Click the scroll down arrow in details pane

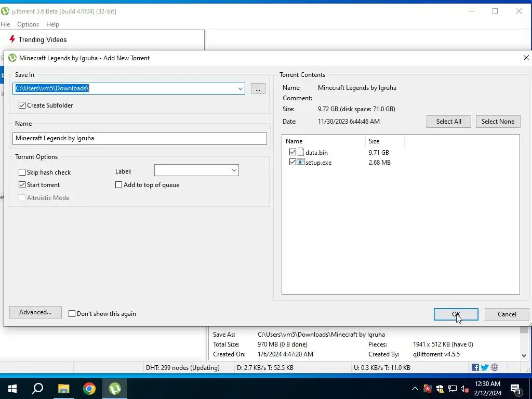coord(524,355)
